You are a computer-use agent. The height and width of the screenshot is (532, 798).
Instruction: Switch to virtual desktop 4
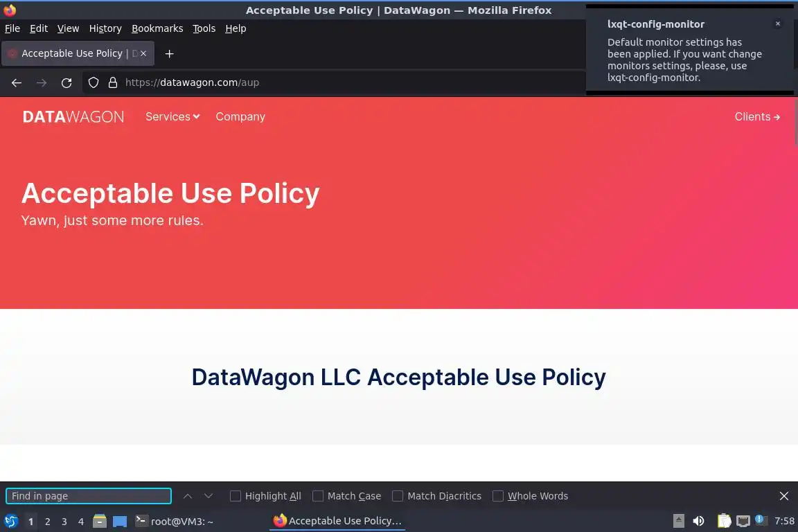point(81,522)
